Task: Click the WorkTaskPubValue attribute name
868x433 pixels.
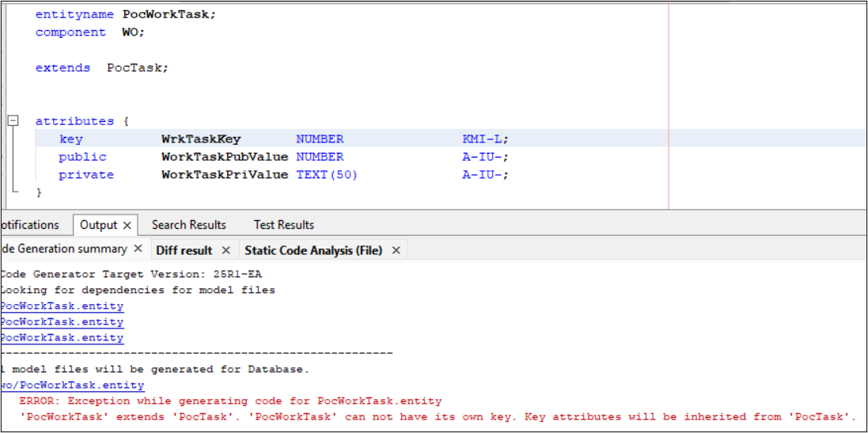Action: tap(225, 157)
